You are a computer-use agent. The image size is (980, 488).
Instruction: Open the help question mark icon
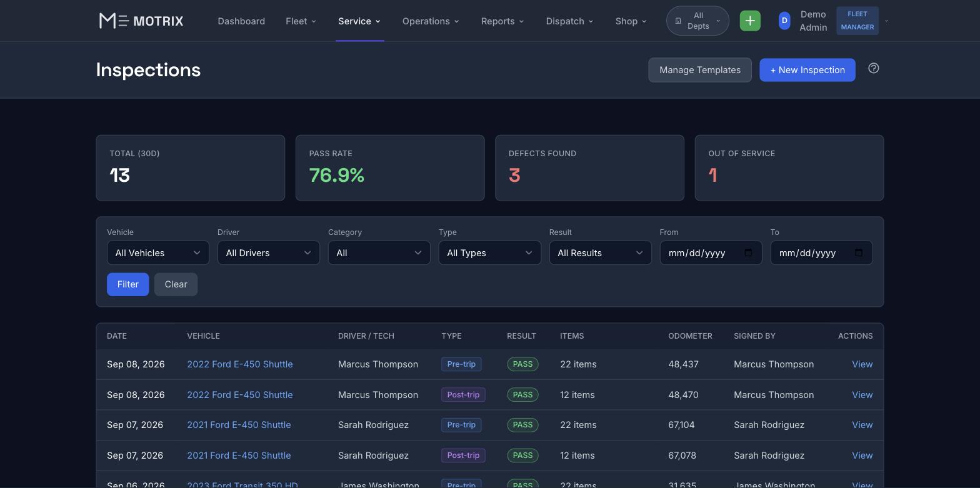[874, 69]
